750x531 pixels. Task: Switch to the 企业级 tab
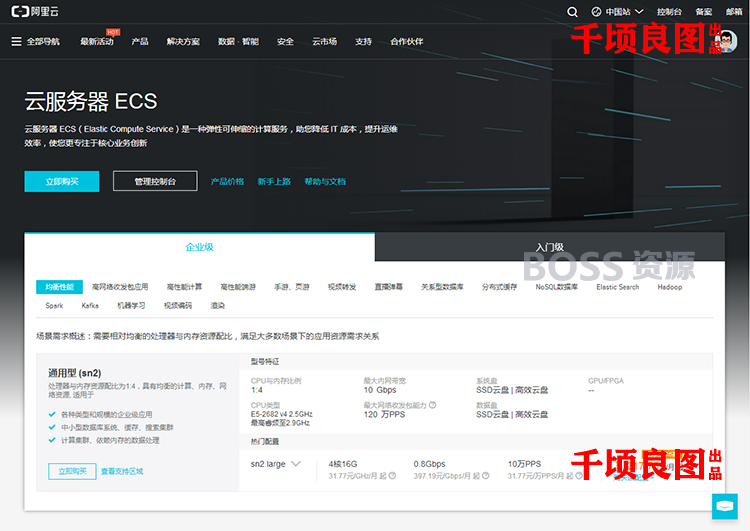(x=199, y=247)
